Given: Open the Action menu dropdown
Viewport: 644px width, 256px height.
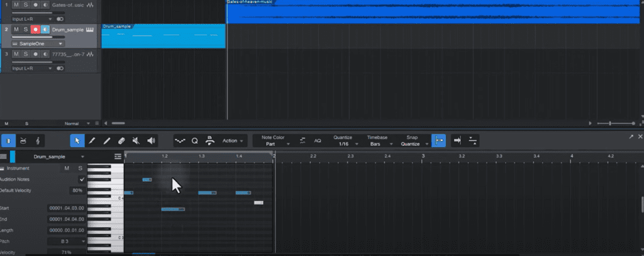Looking at the screenshot, I should [233, 141].
